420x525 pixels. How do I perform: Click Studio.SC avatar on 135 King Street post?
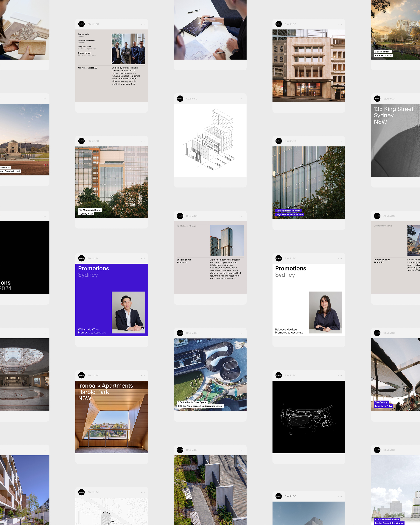pos(377,99)
